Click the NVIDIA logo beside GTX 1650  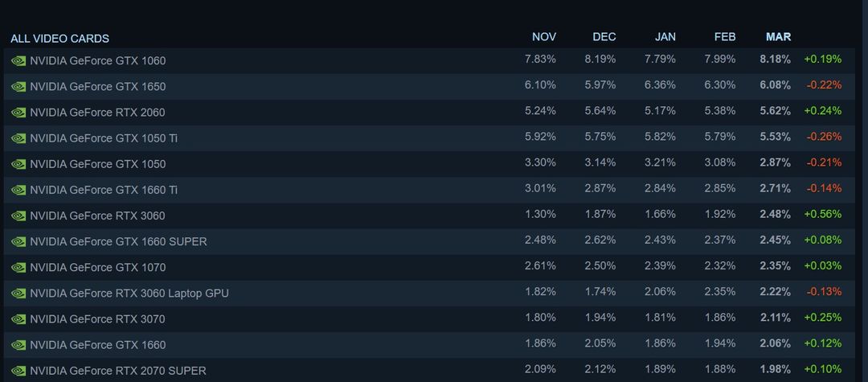(18, 87)
